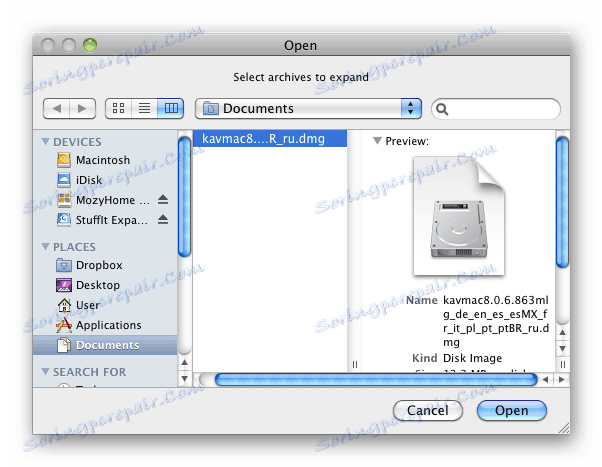The width and height of the screenshot is (602, 467).
Task: Collapse the PLACES section
Action: [45, 247]
